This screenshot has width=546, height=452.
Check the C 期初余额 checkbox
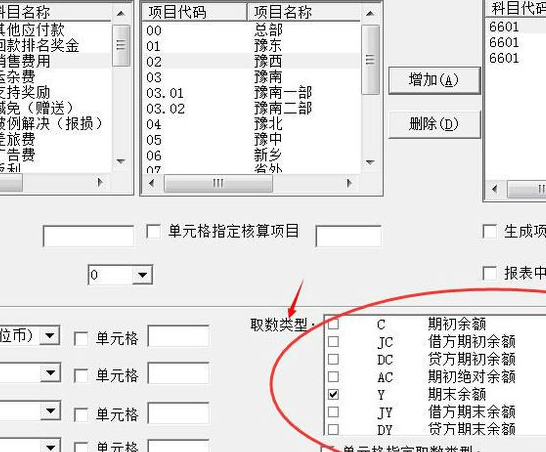pyautogui.click(x=333, y=324)
